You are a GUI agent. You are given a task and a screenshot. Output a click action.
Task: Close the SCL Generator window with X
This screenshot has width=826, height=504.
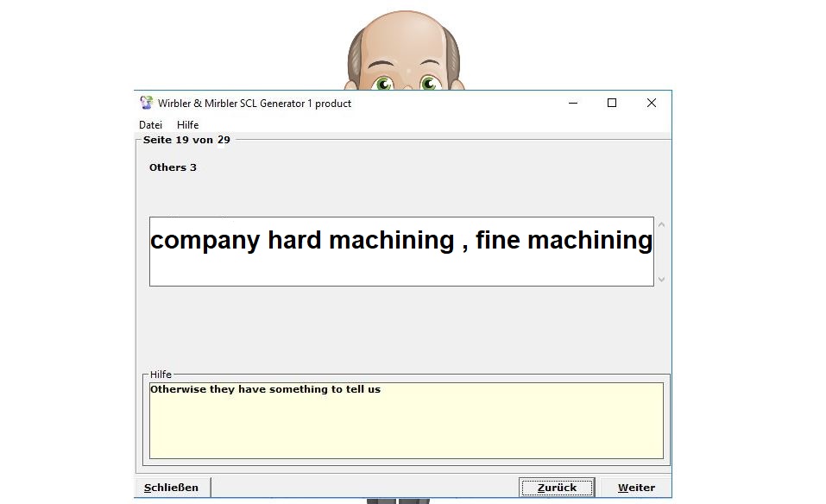click(x=652, y=103)
